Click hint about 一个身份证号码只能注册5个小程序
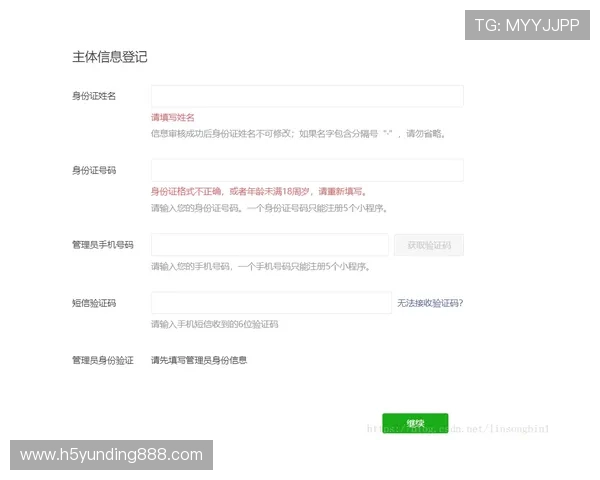This screenshot has width=600, height=480. coord(269,208)
